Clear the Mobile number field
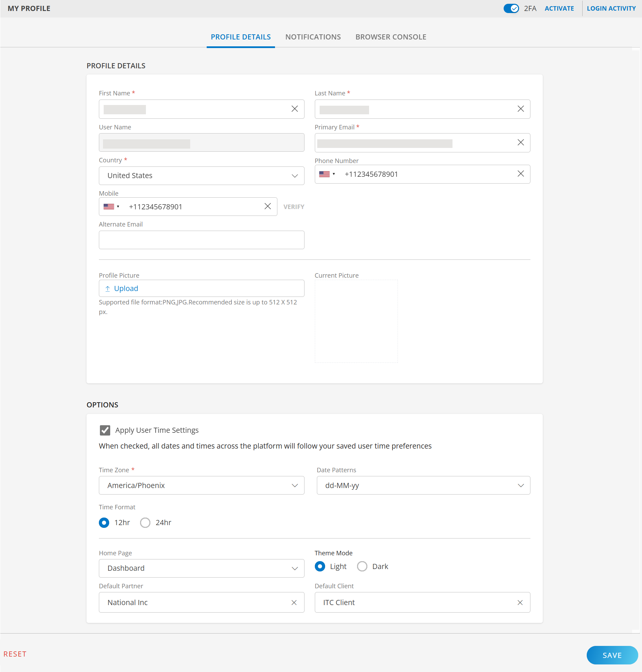The image size is (642, 672). pos(267,206)
